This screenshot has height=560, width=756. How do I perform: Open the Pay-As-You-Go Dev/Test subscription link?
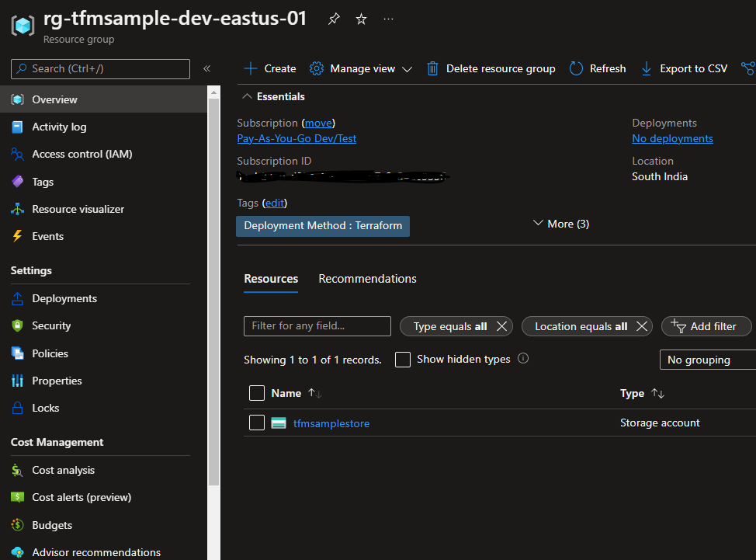point(297,138)
